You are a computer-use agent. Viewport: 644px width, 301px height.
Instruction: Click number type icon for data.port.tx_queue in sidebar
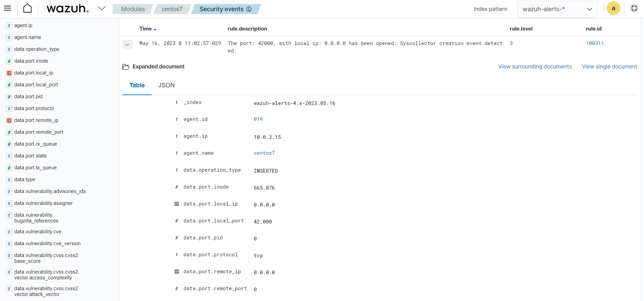pos(9,168)
